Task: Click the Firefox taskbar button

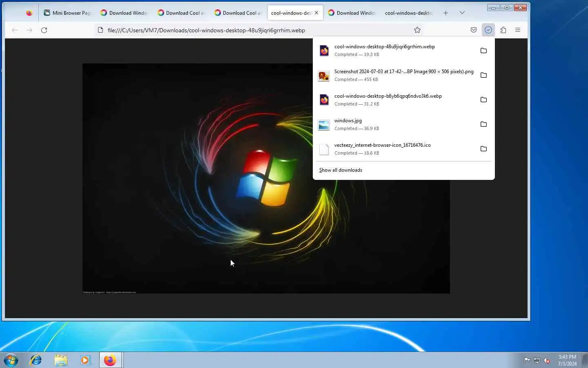Action: pyautogui.click(x=110, y=360)
